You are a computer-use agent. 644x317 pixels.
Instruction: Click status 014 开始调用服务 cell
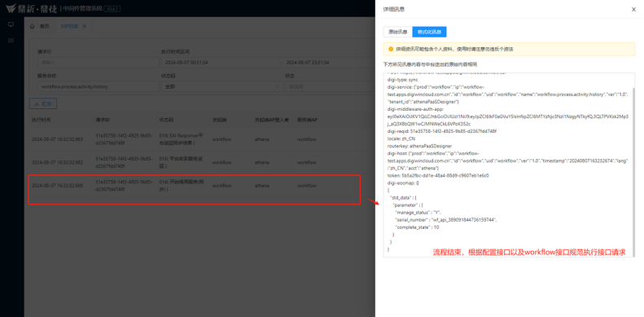pyautogui.click(x=181, y=186)
